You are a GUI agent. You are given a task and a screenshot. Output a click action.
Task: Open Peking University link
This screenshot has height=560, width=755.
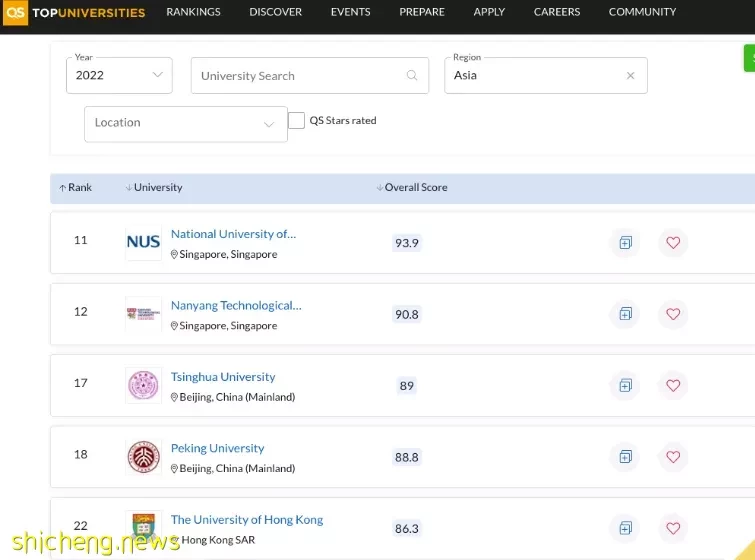[218, 448]
